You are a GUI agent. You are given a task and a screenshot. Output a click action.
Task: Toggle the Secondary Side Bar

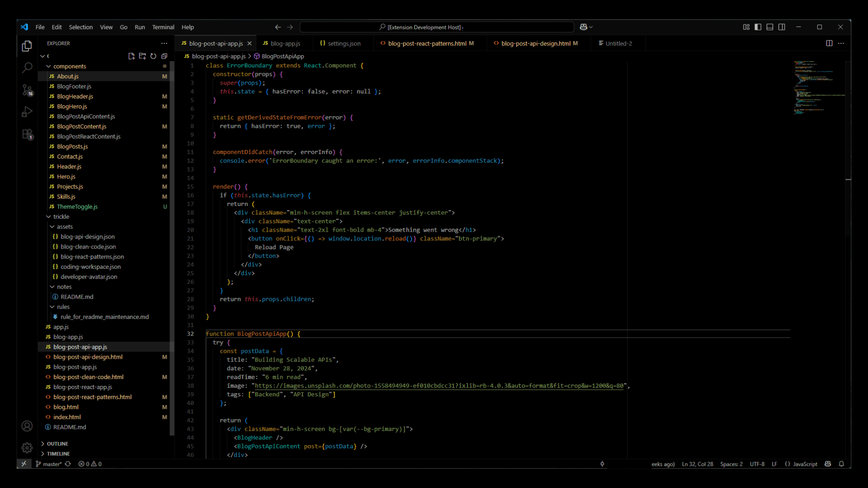tap(782, 27)
